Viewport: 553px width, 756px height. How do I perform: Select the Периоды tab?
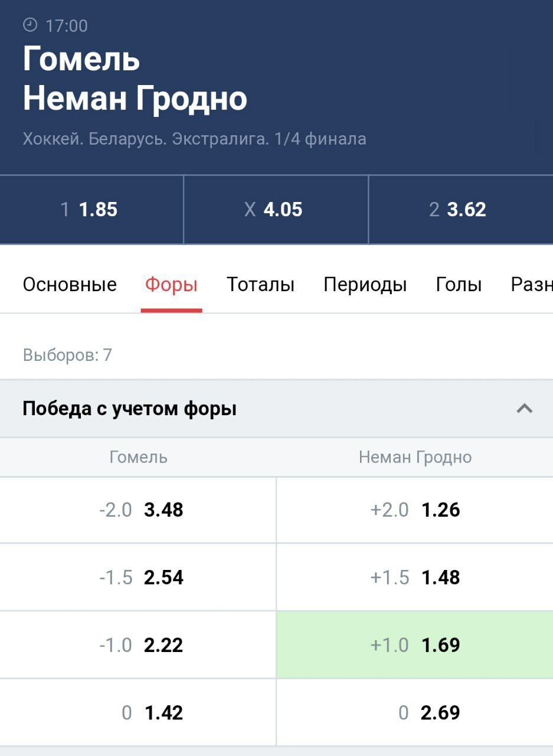tap(365, 285)
